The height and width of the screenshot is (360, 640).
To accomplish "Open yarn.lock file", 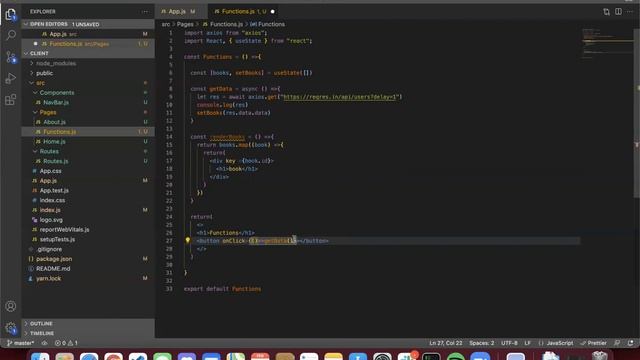I will [x=48, y=279].
